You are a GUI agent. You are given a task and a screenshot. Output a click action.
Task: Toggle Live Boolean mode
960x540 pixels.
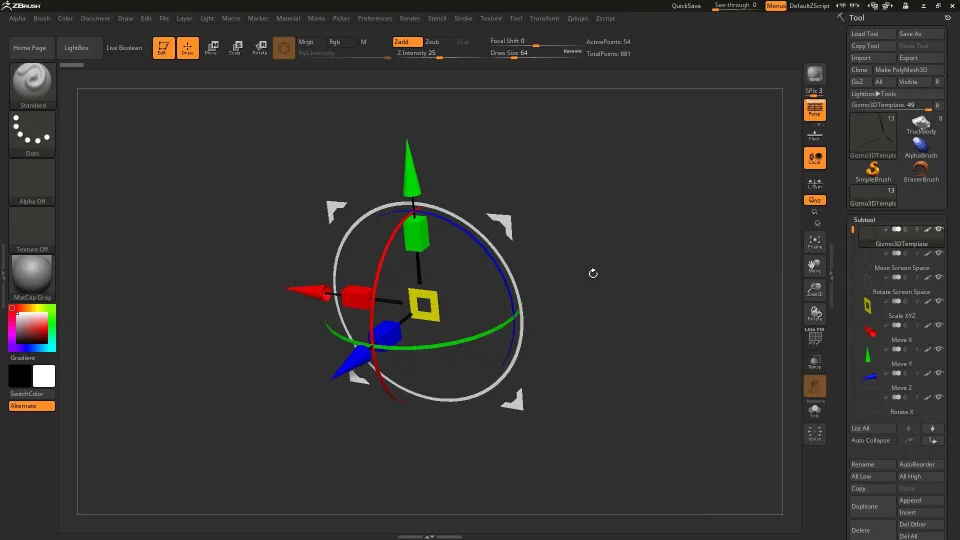tap(124, 48)
